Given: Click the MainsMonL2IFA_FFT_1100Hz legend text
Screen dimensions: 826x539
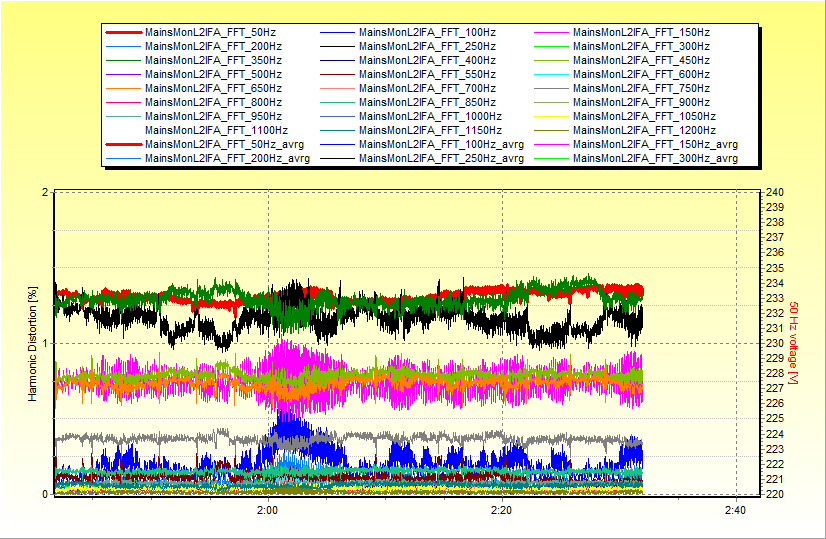Looking at the screenshot, I should coord(217,130).
